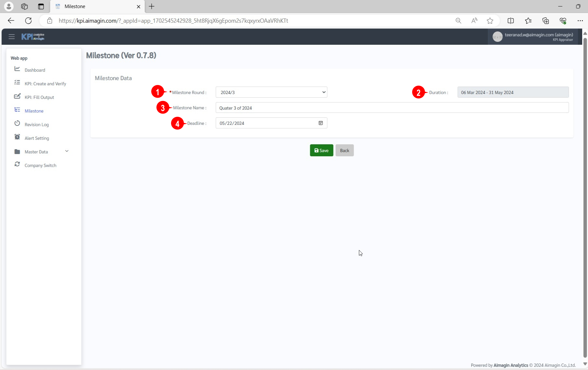Click the KPI: Fill Output edit icon
The height and width of the screenshot is (370, 588).
click(17, 96)
